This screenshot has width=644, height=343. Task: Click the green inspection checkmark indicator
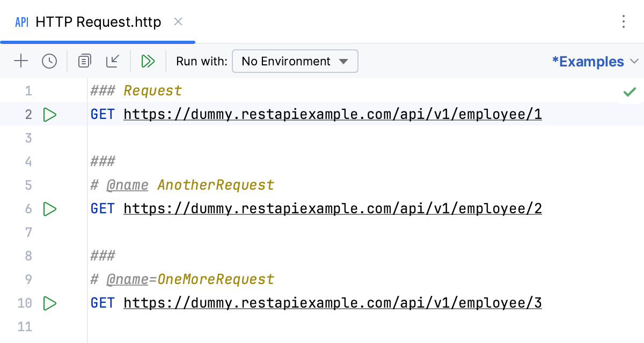pos(630,91)
